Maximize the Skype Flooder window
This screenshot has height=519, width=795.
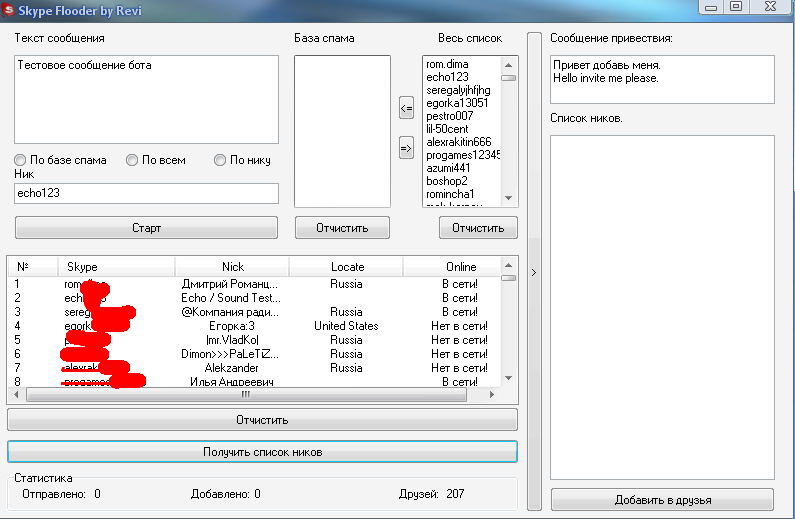[736, 7]
